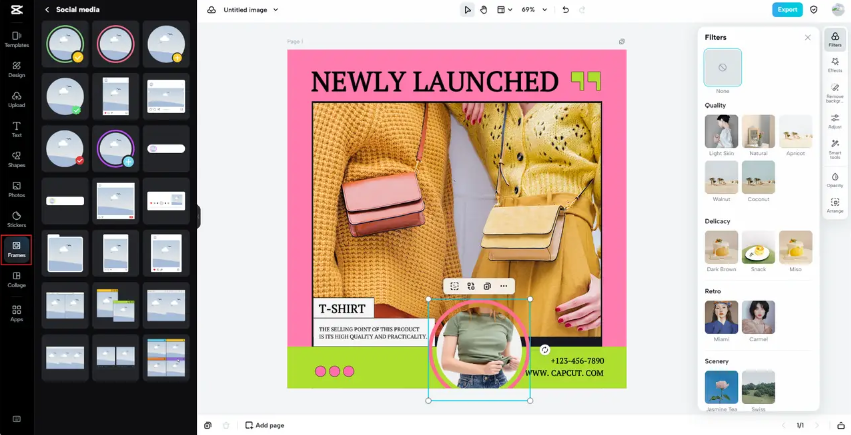Open the Upload panel
The width and height of the screenshot is (851, 435).
[x=16, y=99]
